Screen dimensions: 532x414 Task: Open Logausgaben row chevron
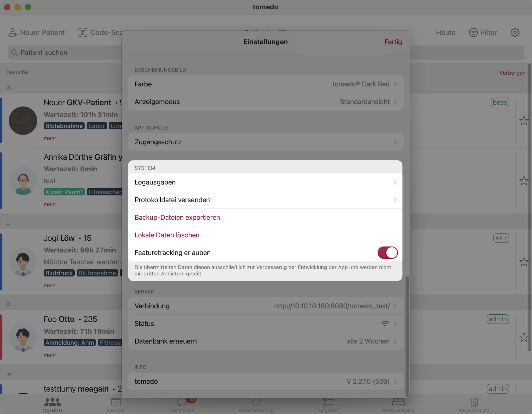point(395,182)
